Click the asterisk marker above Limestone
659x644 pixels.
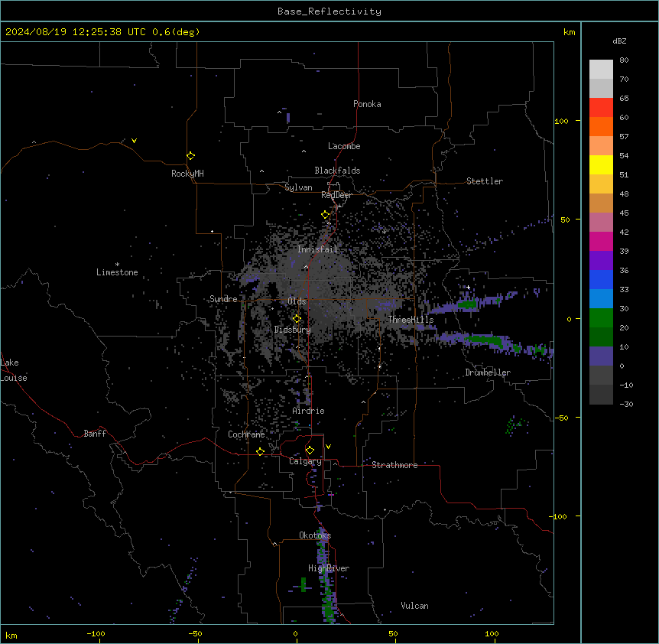[117, 264]
